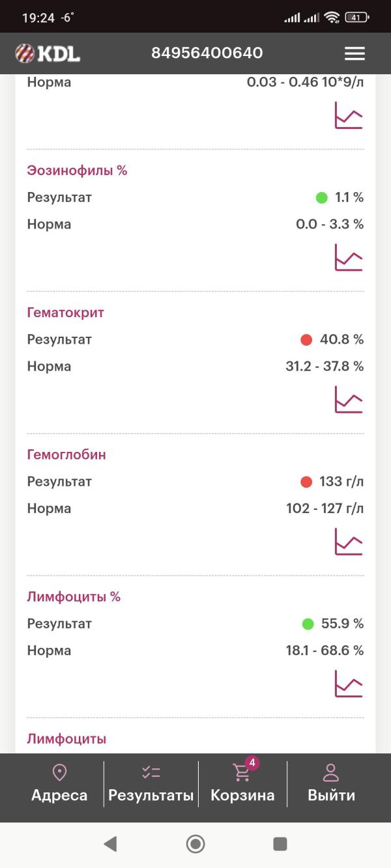Image resolution: width=391 pixels, height=868 pixels.
Task: Click red status dot for Гематокрит
Action: click(306, 340)
